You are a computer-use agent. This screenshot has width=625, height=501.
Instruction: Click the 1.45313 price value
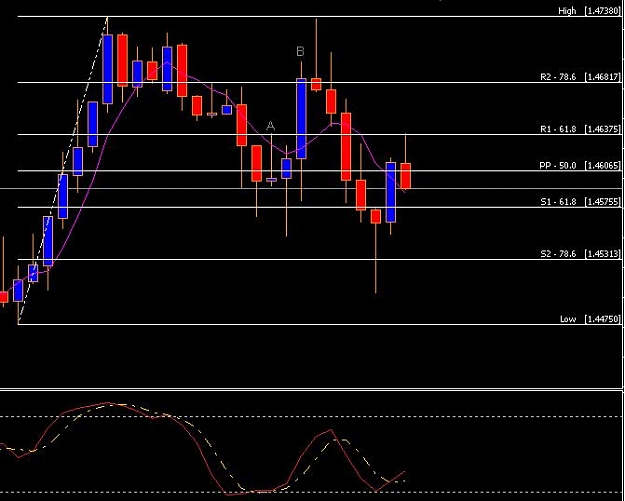point(602,253)
